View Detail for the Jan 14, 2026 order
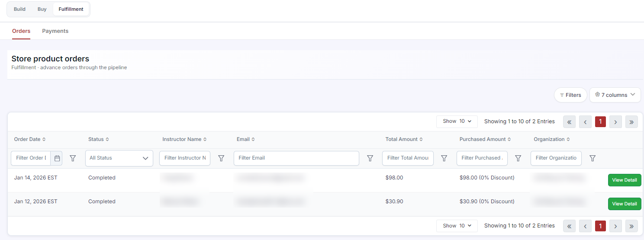This screenshot has width=644, height=240. (625, 180)
